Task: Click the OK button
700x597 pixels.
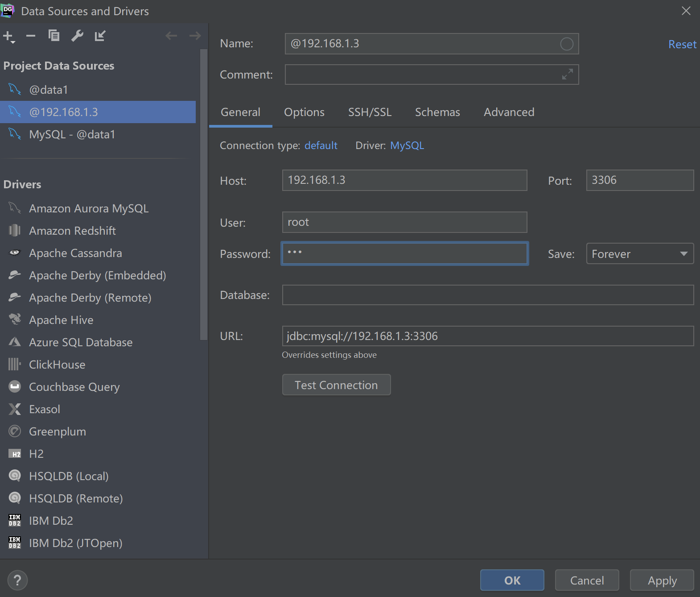Action: tap(512, 580)
